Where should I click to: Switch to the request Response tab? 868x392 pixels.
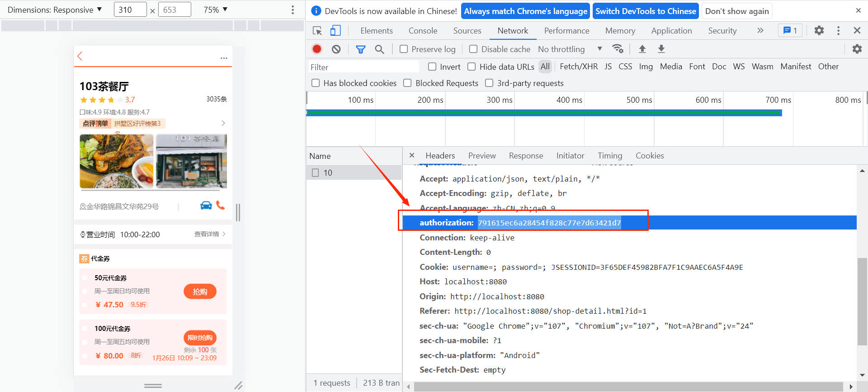(x=526, y=155)
